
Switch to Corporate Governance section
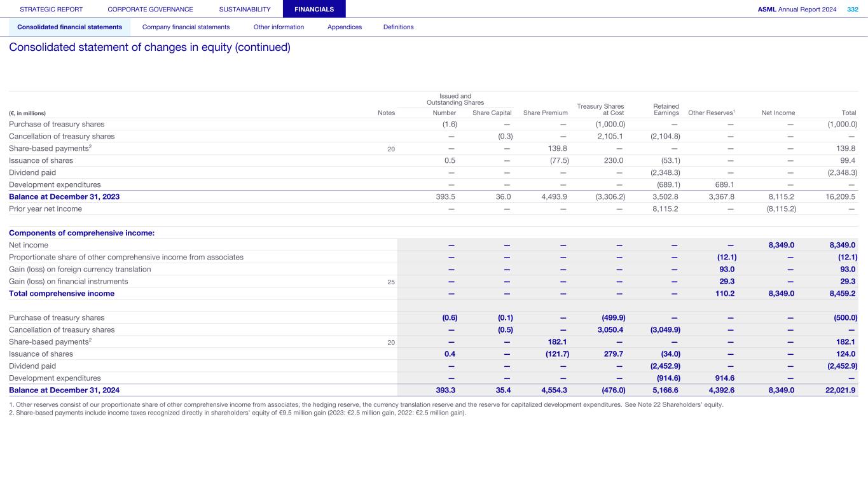pos(150,10)
